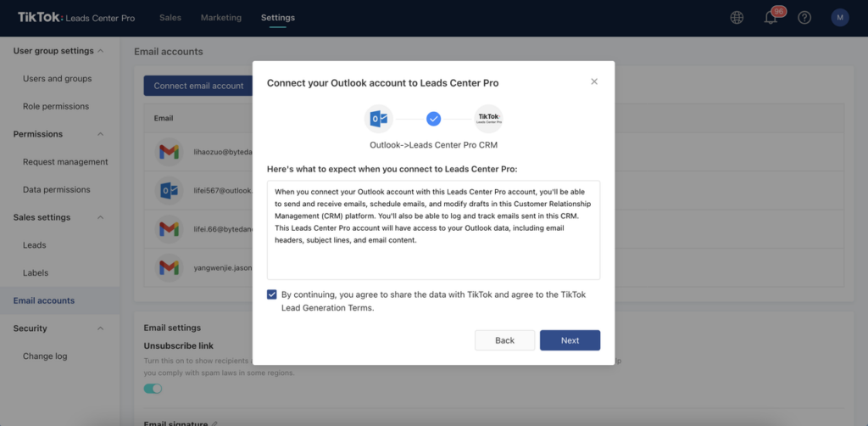Collapse User group settings section
Image resolution: width=868 pixels, height=426 pixels.
100,51
